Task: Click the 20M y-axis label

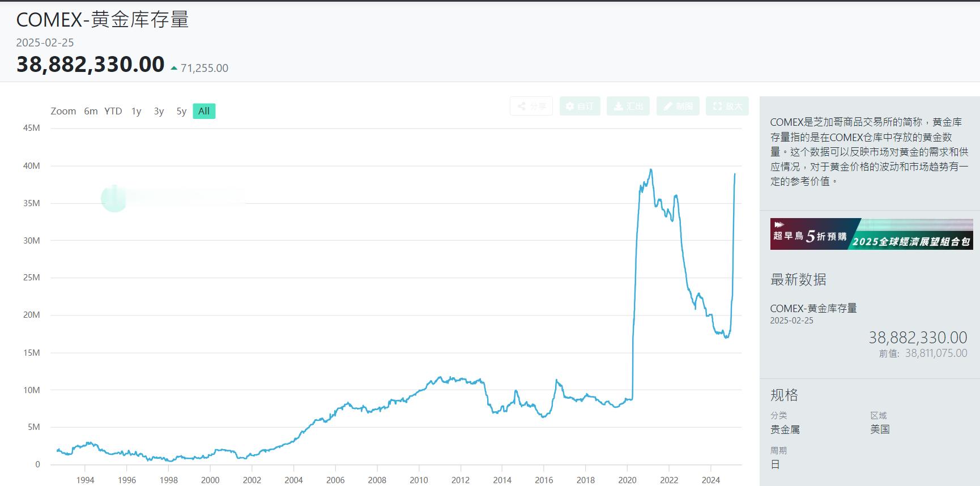Action: point(32,315)
